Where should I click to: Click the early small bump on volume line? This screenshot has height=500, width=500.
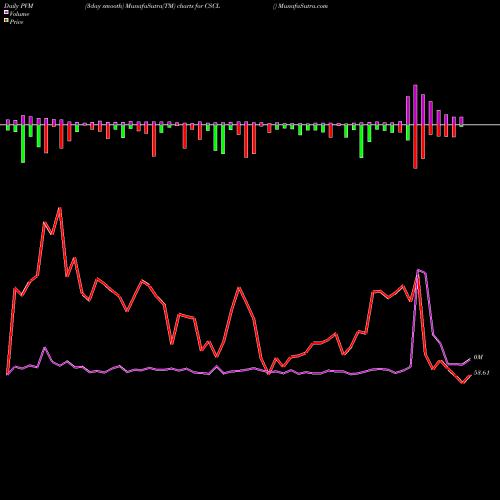coord(45,348)
